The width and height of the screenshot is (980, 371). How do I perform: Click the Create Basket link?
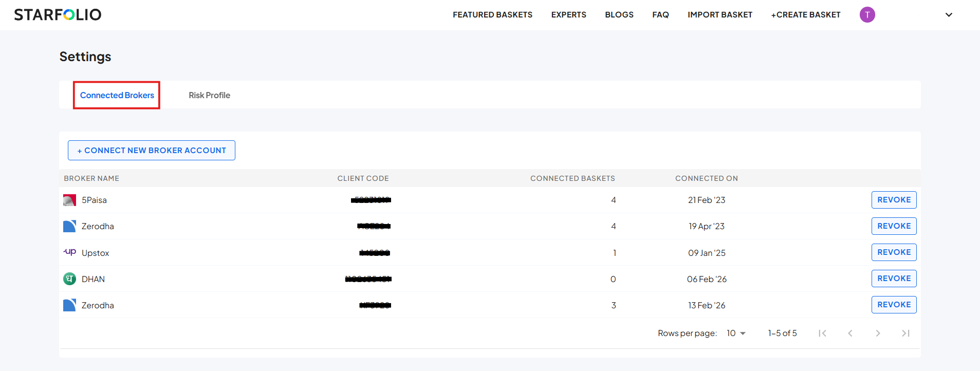[x=805, y=15]
